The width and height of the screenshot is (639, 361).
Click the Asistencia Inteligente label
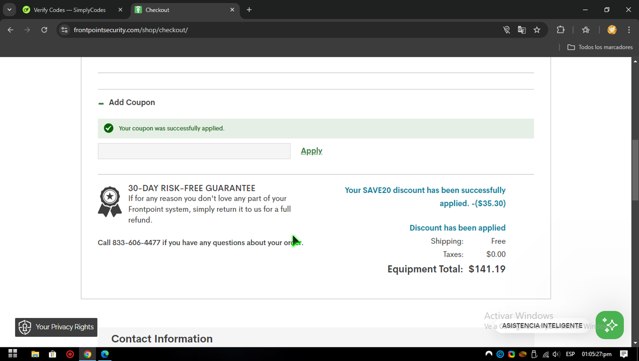pos(542,326)
